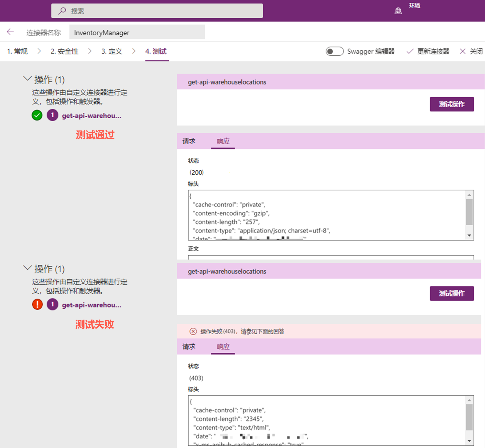The height and width of the screenshot is (448, 485).
Task: Click the 连接器名称 label
Action: pyautogui.click(x=44, y=33)
